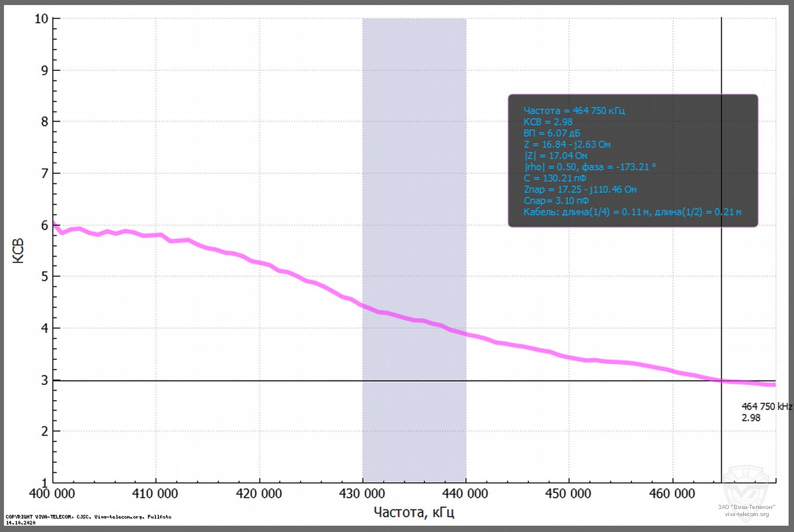Click the 460 000 frequency tick label

pos(672,494)
